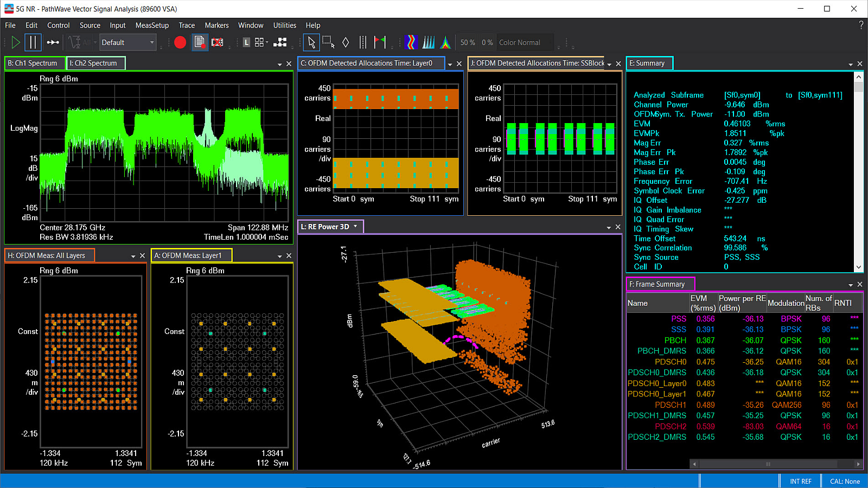Viewport: 868px width, 488px height.
Task: Click the green Restart measurement icon
Action: 16,42
